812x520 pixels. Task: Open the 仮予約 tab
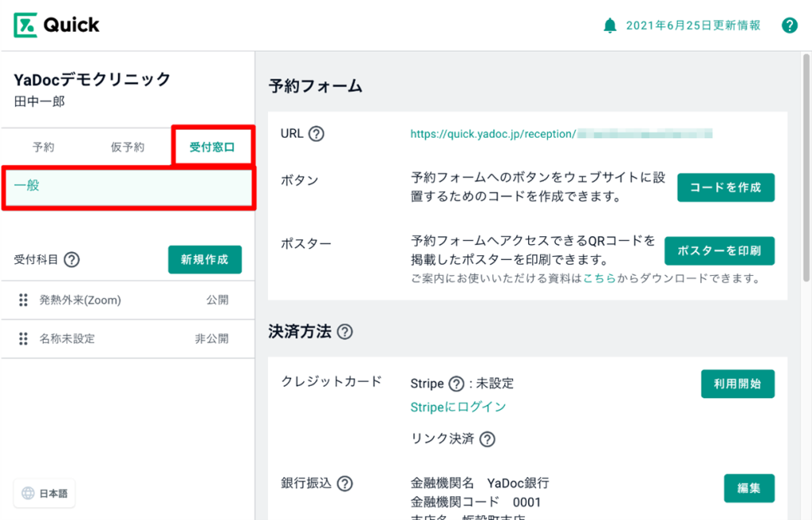coord(128,147)
